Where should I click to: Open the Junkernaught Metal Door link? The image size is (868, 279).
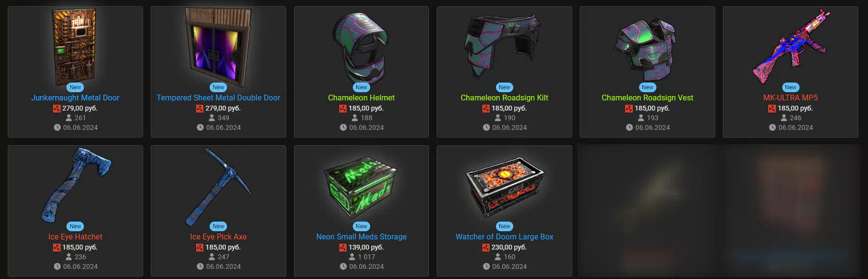click(75, 98)
